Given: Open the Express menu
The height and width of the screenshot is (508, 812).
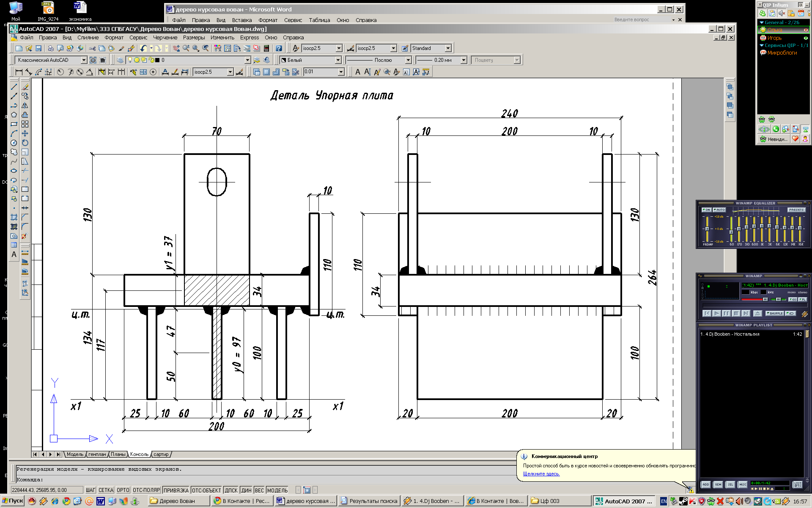Looking at the screenshot, I should [250, 38].
